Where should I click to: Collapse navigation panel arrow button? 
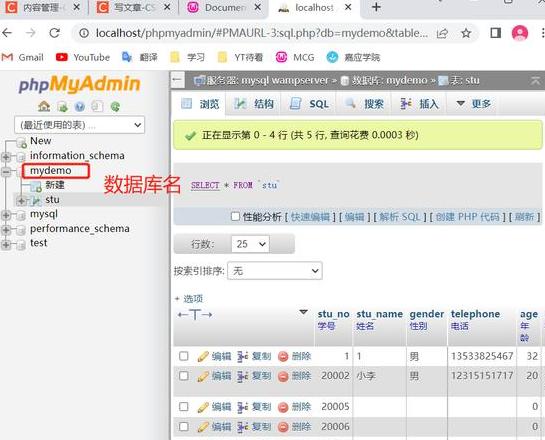[x=178, y=80]
